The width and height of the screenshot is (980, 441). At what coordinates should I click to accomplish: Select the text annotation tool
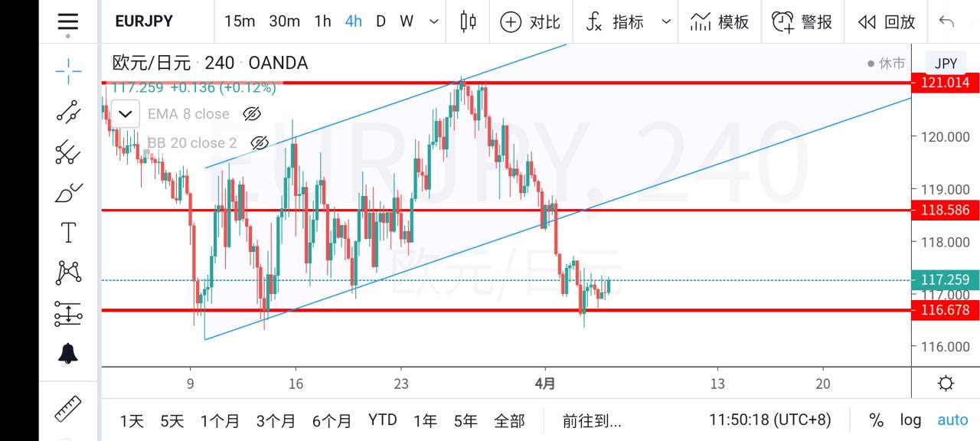[68, 233]
